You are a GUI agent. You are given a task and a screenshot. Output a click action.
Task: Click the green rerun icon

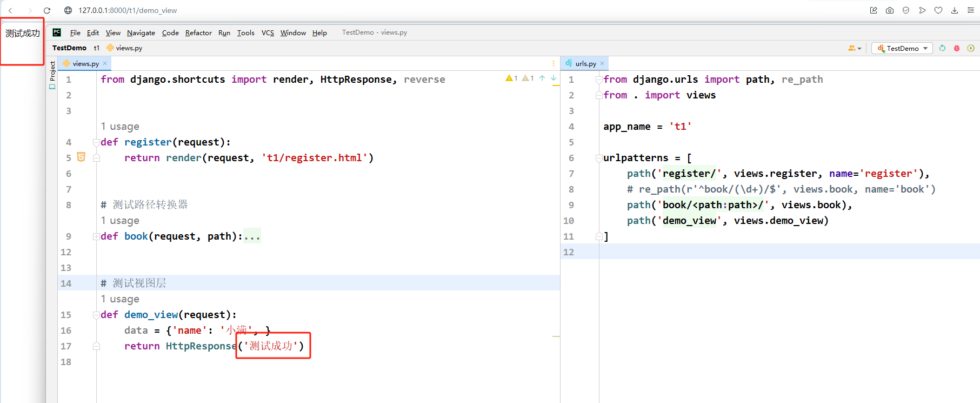pyautogui.click(x=942, y=48)
